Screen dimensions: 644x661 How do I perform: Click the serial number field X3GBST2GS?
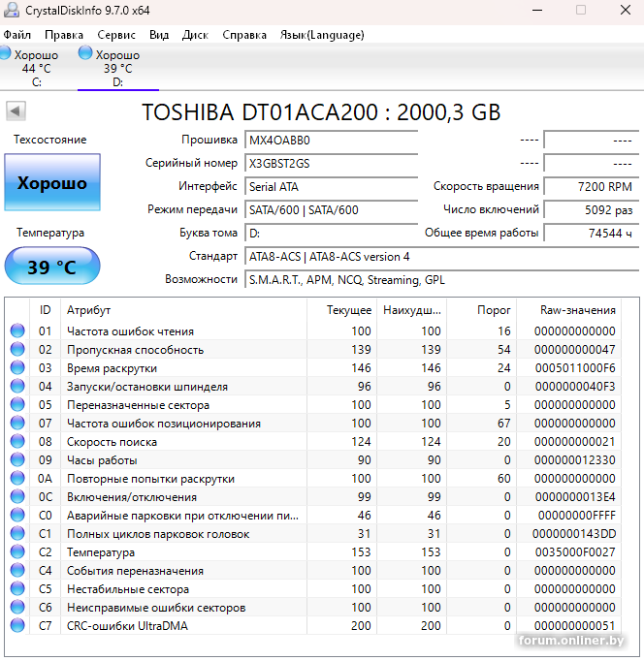tap(330, 163)
